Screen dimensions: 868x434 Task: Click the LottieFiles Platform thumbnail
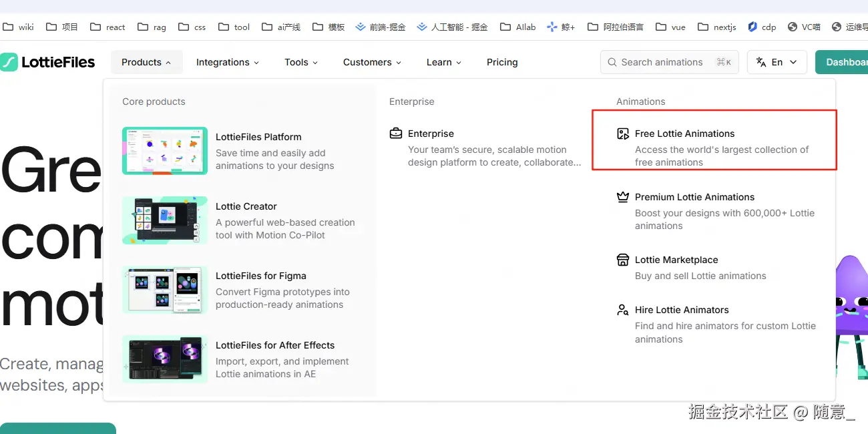coord(165,151)
